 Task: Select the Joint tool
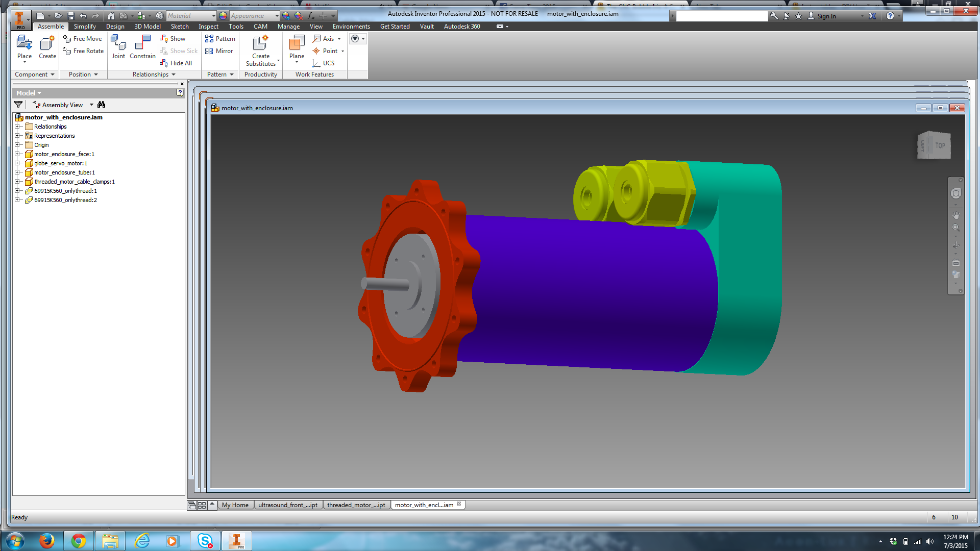(x=118, y=47)
